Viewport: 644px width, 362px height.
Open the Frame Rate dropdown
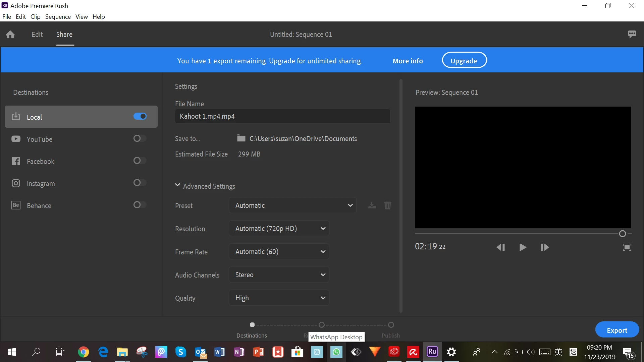pyautogui.click(x=279, y=252)
